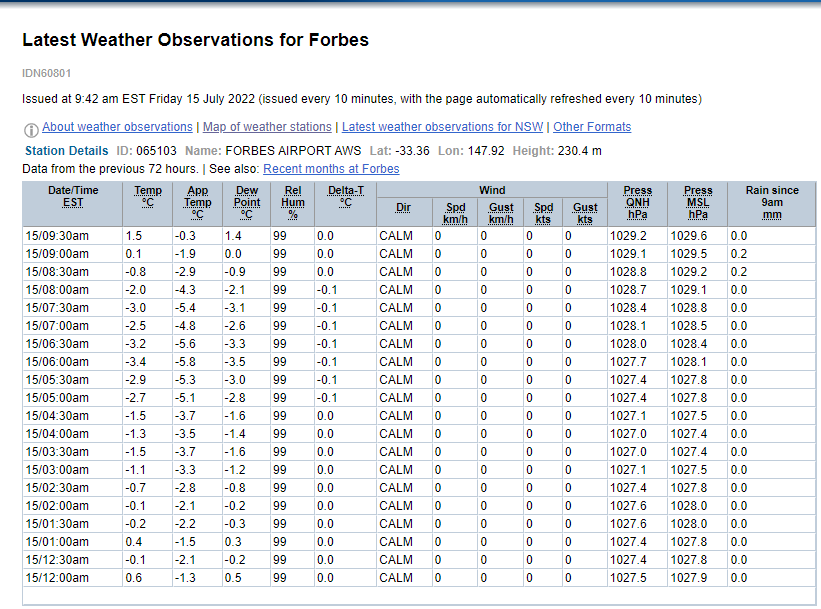Click the App Temp °C column header
Screen dimensions: 821x609
click(197, 204)
